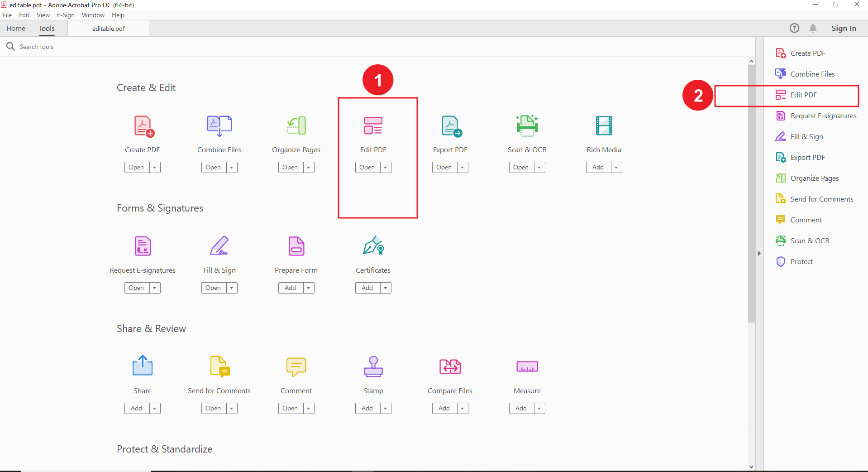Click the tools list vertical scrollbar
The image size is (868, 472).
(x=751, y=193)
